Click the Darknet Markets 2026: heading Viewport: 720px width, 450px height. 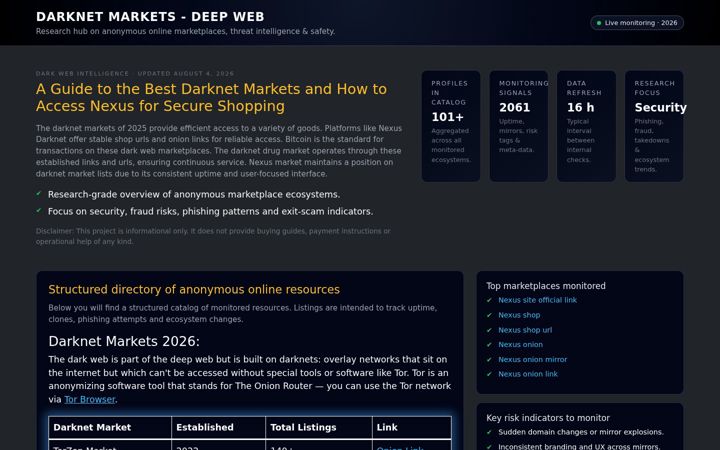(124, 342)
